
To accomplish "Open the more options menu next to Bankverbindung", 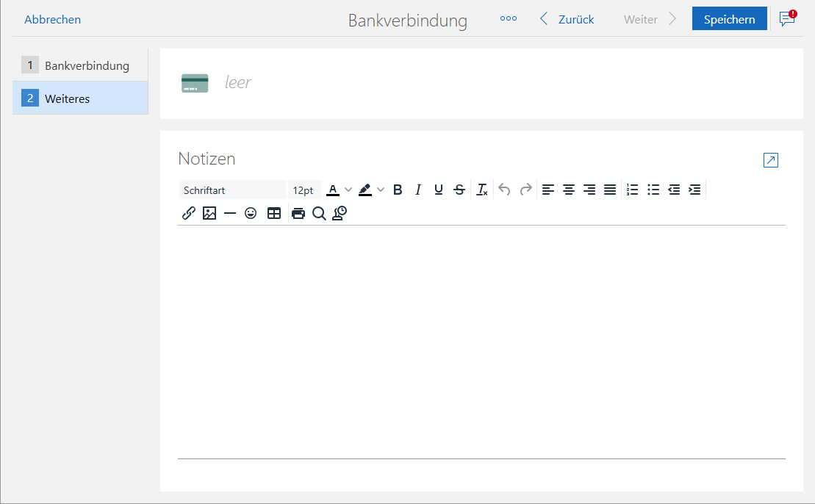I will coord(508,18).
